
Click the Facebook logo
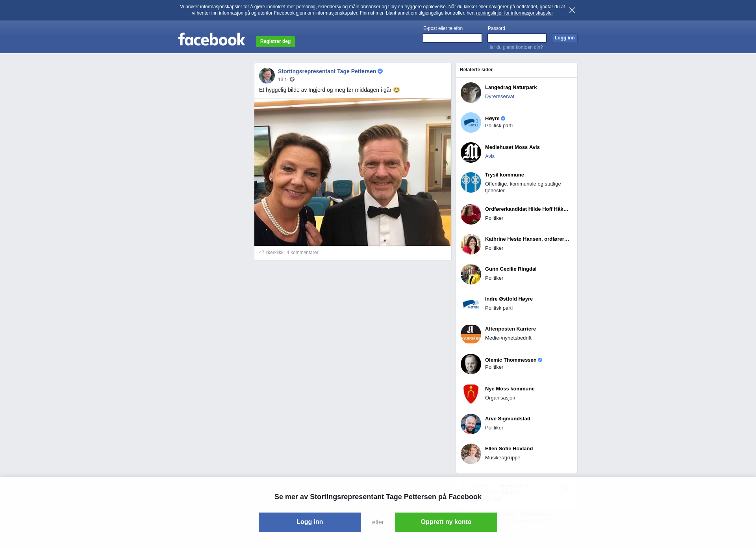point(211,39)
